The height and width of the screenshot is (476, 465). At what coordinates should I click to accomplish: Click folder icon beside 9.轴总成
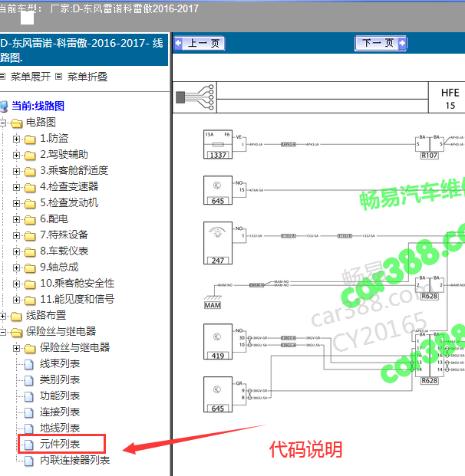point(30,268)
